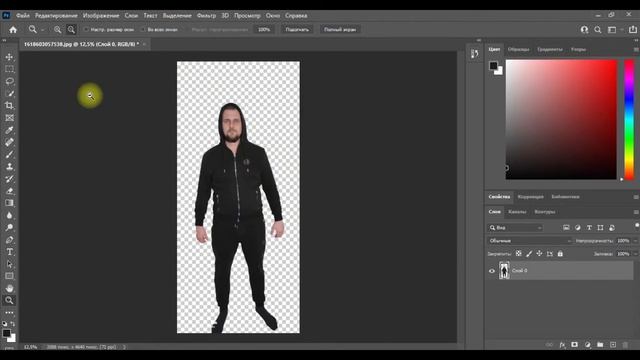Open the Фильтр menu
This screenshot has width=640, height=360.
[x=206, y=16]
